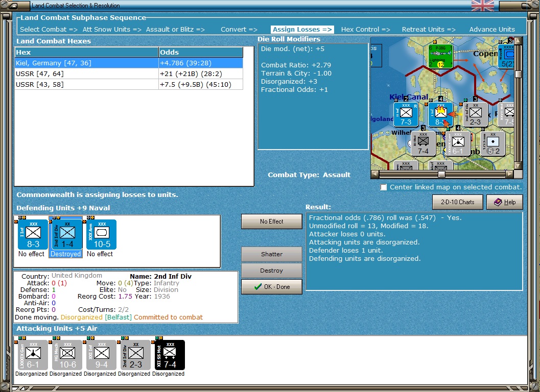Click the minimap horizontal scrollbar left arrow
Viewport: 540px width, 392px height.
(374, 174)
